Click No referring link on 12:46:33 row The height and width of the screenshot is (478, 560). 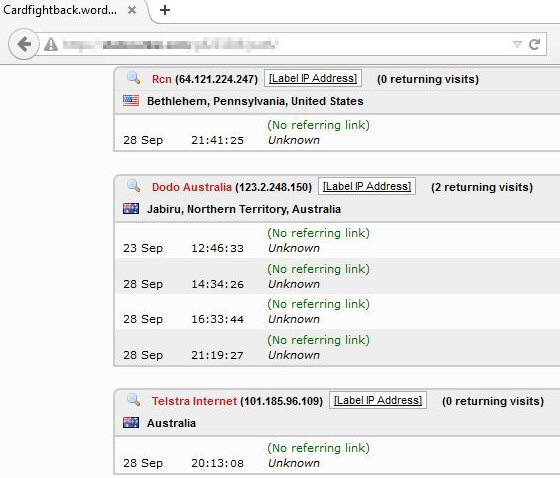319,233
